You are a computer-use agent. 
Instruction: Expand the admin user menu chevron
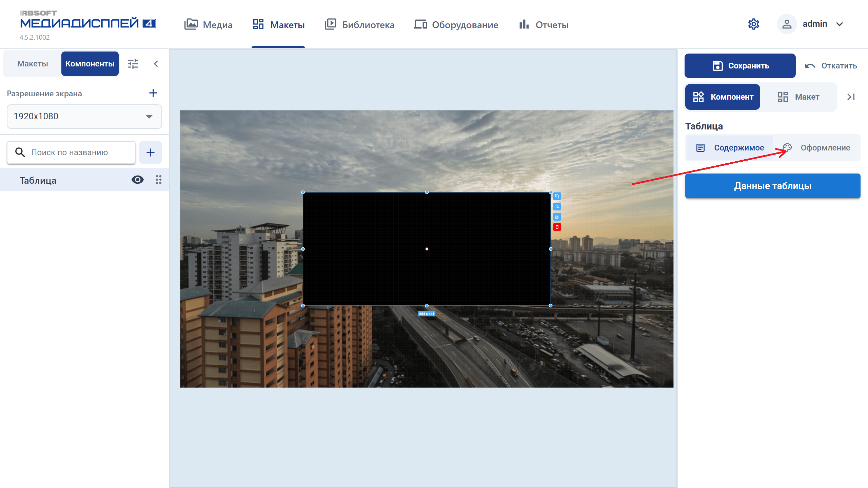click(840, 24)
